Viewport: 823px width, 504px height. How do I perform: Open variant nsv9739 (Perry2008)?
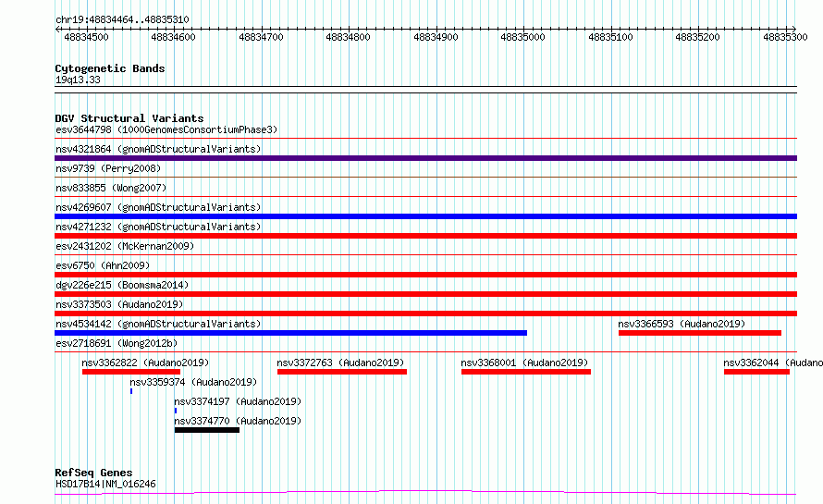[x=108, y=168]
